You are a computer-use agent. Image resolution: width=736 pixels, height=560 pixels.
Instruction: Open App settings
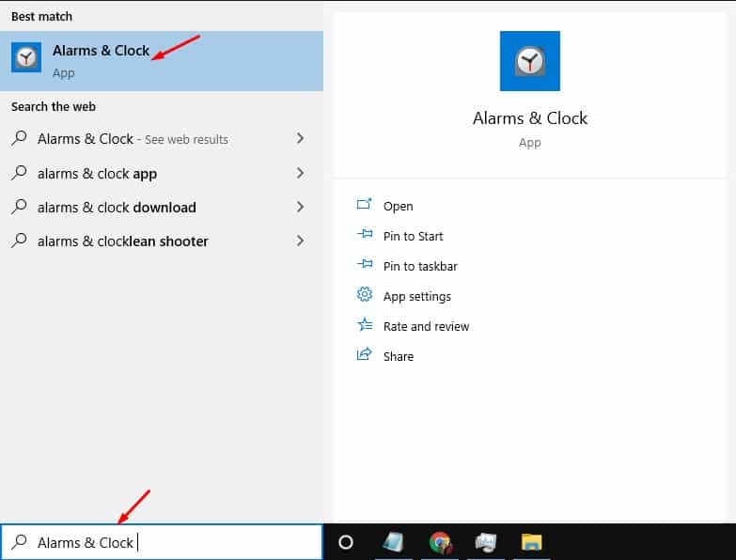click(416, 296)
